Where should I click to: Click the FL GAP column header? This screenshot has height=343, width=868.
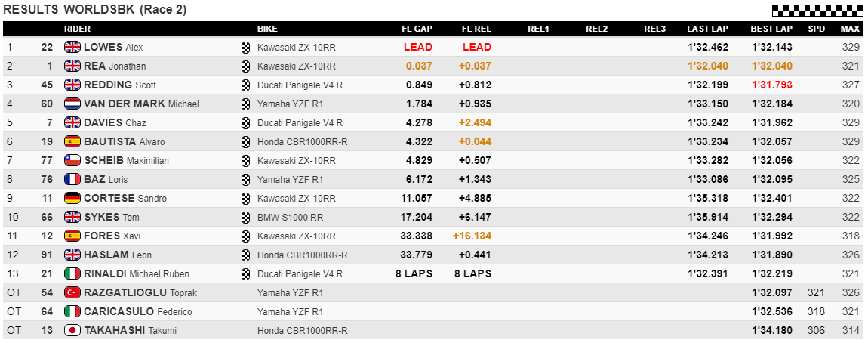[417, 29]
